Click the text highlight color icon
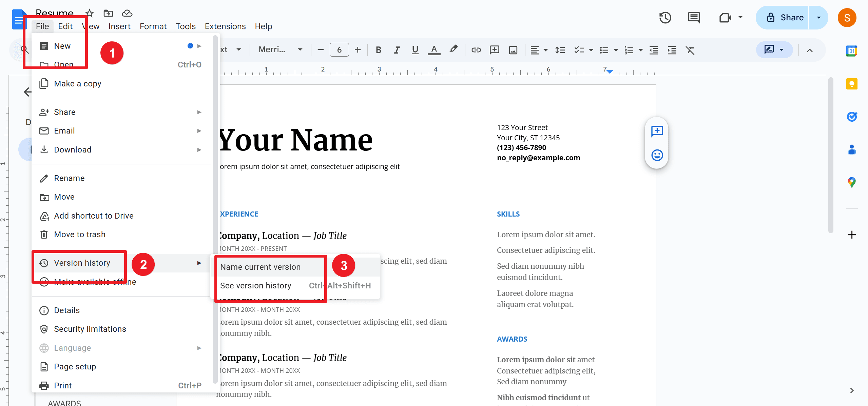The image size is (868, 406). click(454, 51)
